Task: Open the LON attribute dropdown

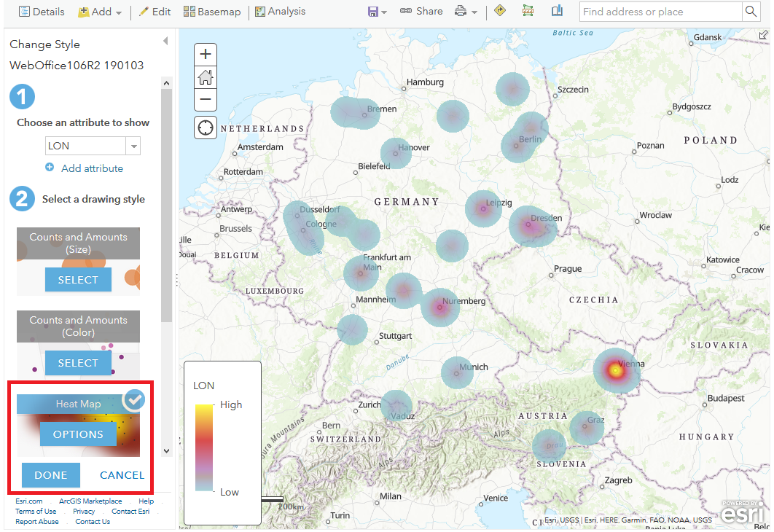Action: [133, 146]
